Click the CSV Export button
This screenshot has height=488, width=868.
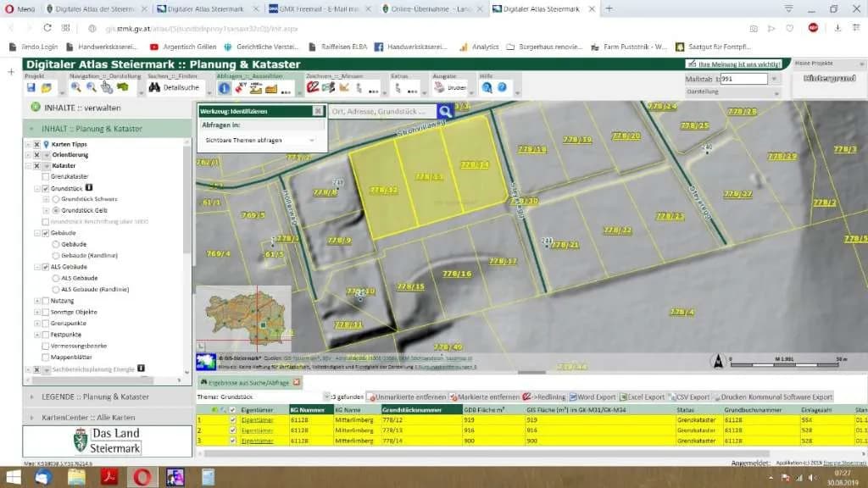point(689,396)
